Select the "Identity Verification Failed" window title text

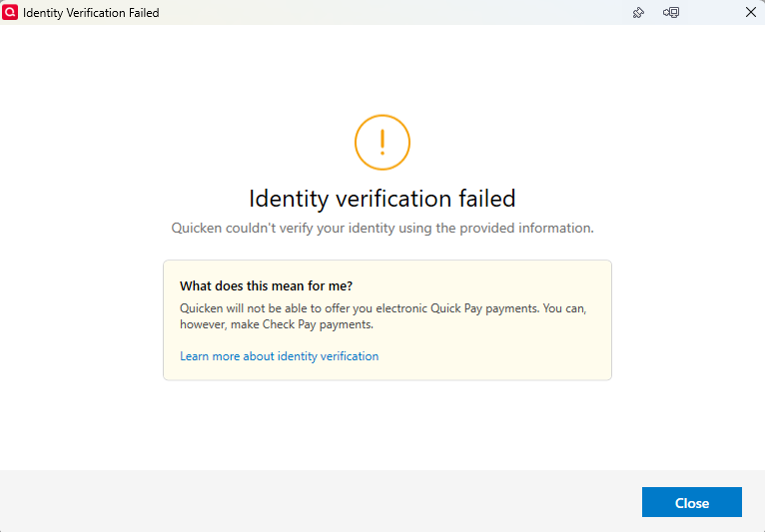tap(91, 13)
